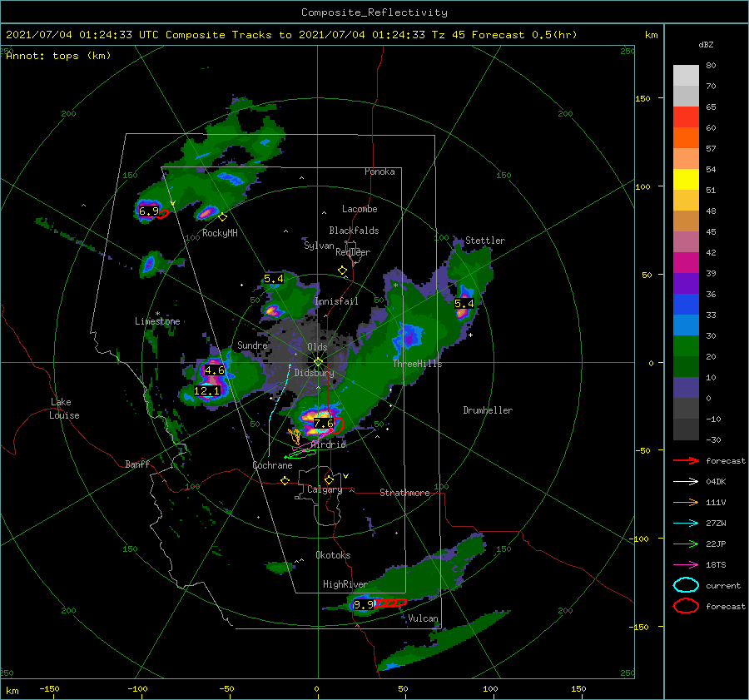Viewport: 749px width, 700px height.
Task: Click the 30 dBZ light blue swatch
Action: [686, 325]
